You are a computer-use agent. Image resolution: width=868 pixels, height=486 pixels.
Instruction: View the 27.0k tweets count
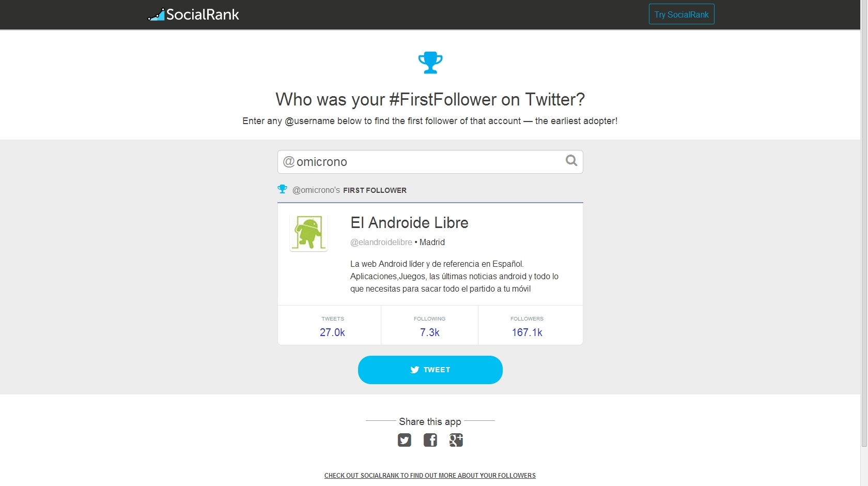(x=332, y=332)
